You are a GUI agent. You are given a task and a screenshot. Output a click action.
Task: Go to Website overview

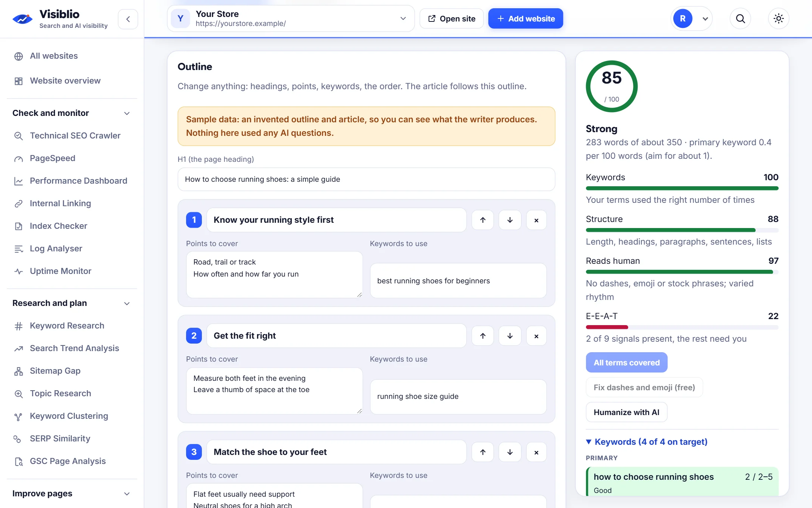[x=65, y=81]
